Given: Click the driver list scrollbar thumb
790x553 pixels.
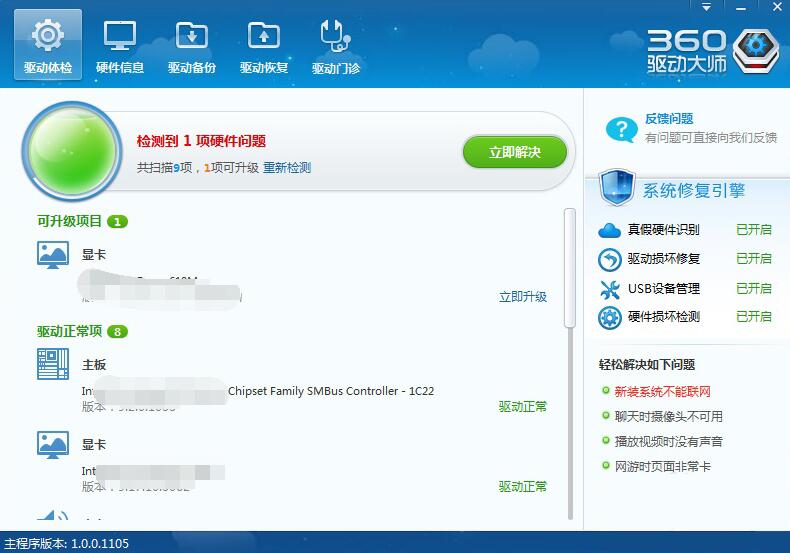Looking at the screenshot, I should (x=570, y=268).
